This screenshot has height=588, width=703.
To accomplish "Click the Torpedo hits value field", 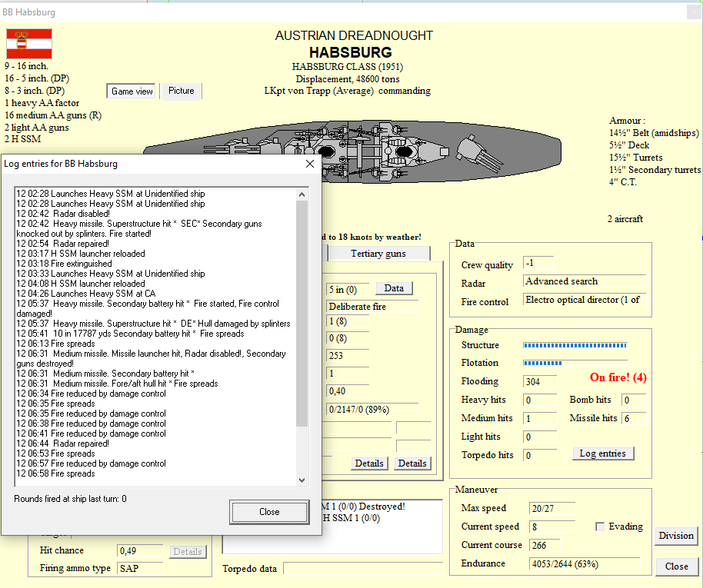I will [x=540, y=455].
